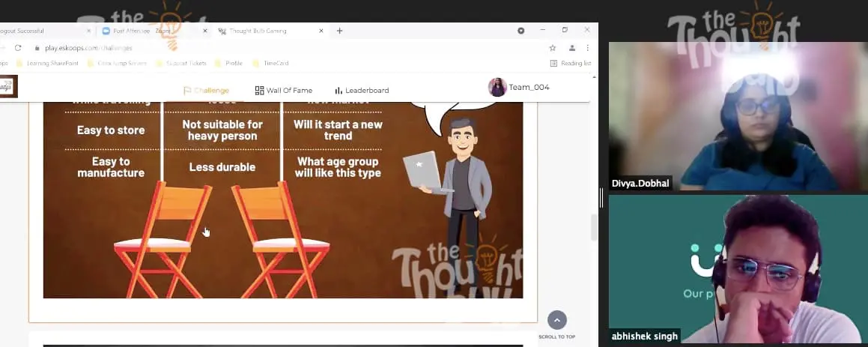
Task: Open Support Tickets bookmark folder
Action: tap(181, 63)
